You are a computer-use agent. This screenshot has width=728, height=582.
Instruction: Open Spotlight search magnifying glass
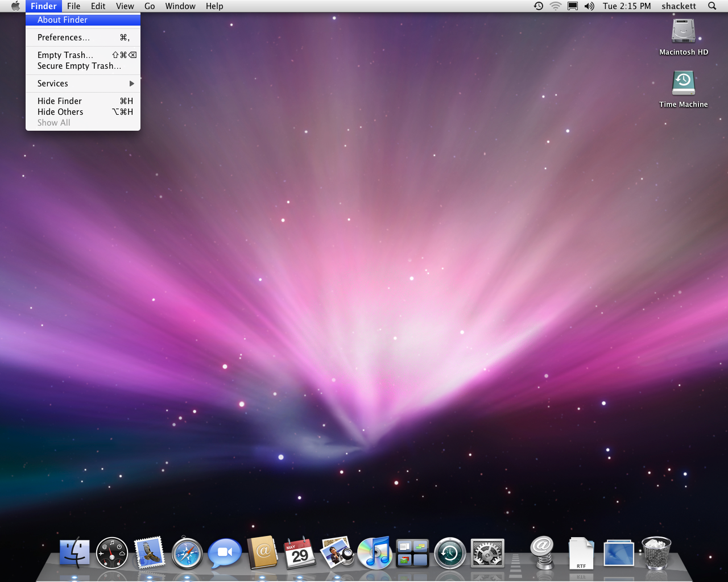(712, 6)
